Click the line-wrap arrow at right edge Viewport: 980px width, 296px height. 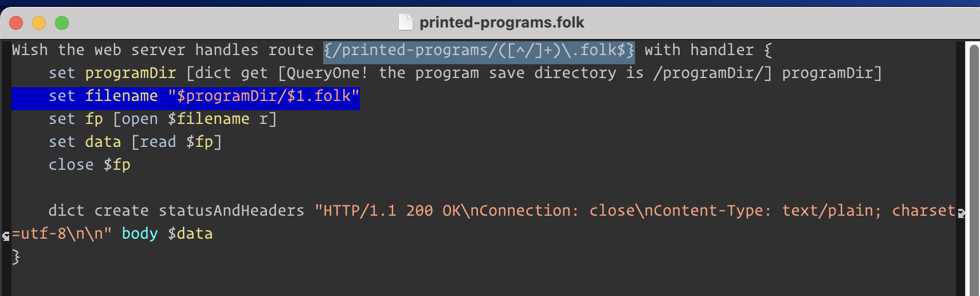coord(961,213)
